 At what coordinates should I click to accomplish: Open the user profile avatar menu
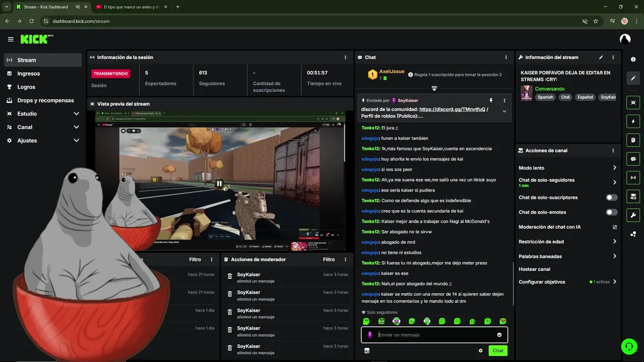click(625, 39)
